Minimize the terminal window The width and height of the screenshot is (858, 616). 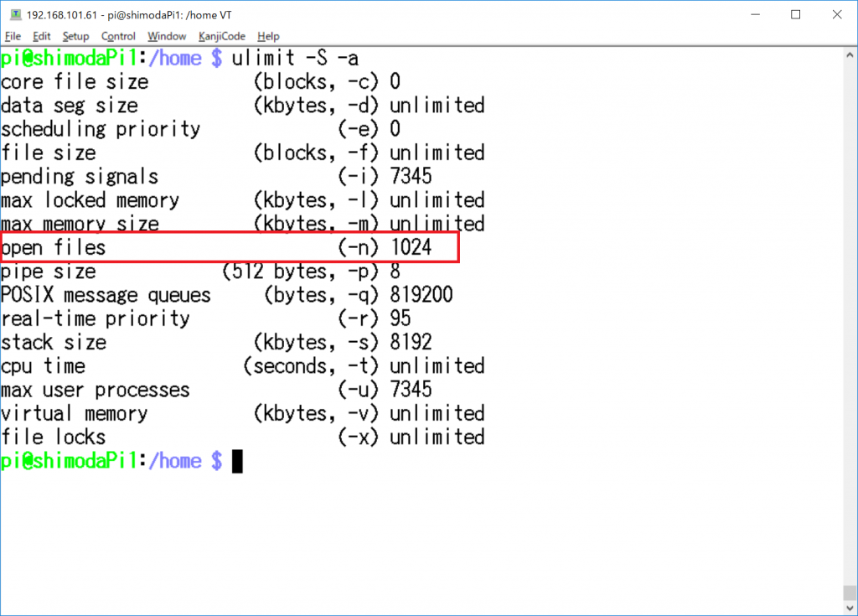click(x=756, y=15)
